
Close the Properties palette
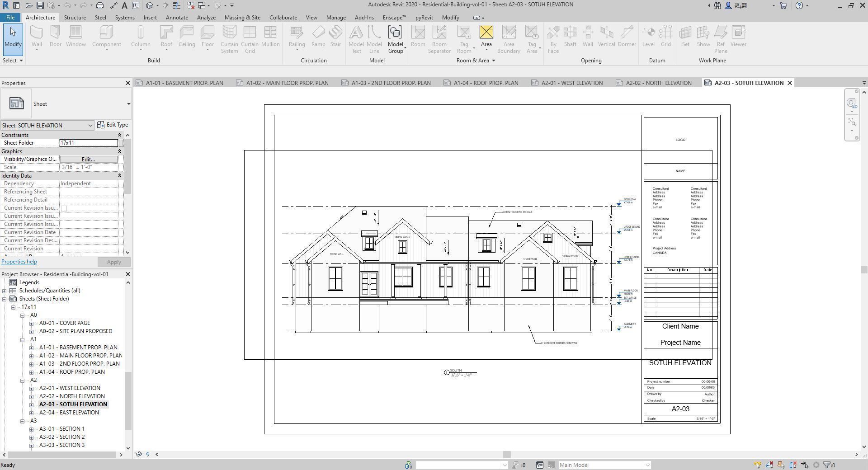(x=127, y=83)
